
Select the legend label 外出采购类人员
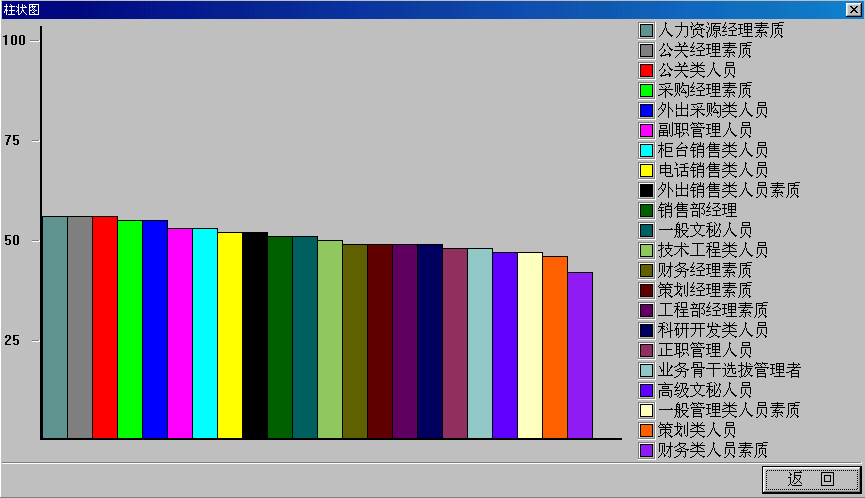(x=713, y=110)
